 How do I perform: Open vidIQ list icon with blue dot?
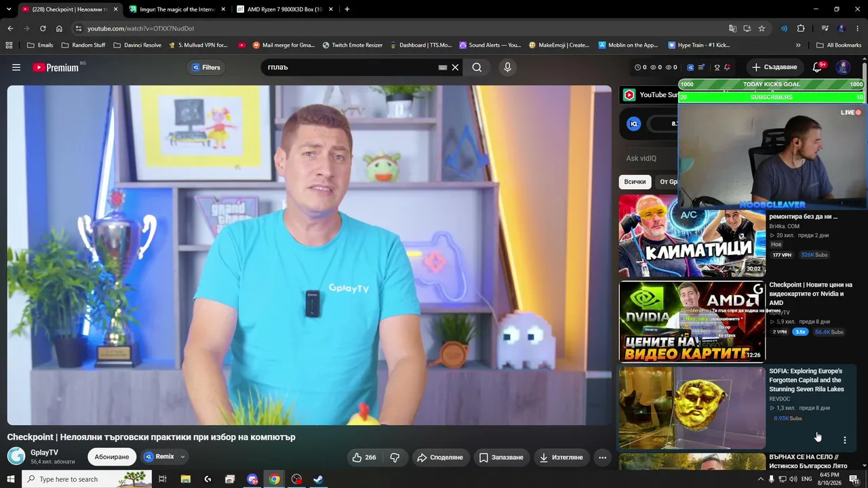[701, 67]
